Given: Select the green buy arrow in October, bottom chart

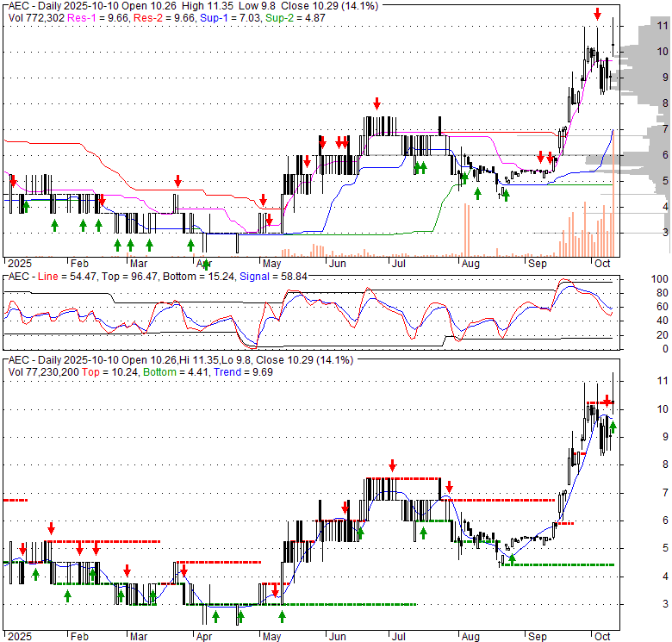Looking at the screenshot, I should tap(613, 427).
